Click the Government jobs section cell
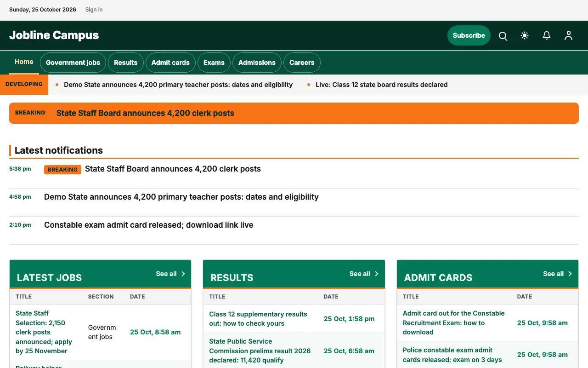Screen dimensions: 588x368 pyautogui.click(x=102, y=332)
